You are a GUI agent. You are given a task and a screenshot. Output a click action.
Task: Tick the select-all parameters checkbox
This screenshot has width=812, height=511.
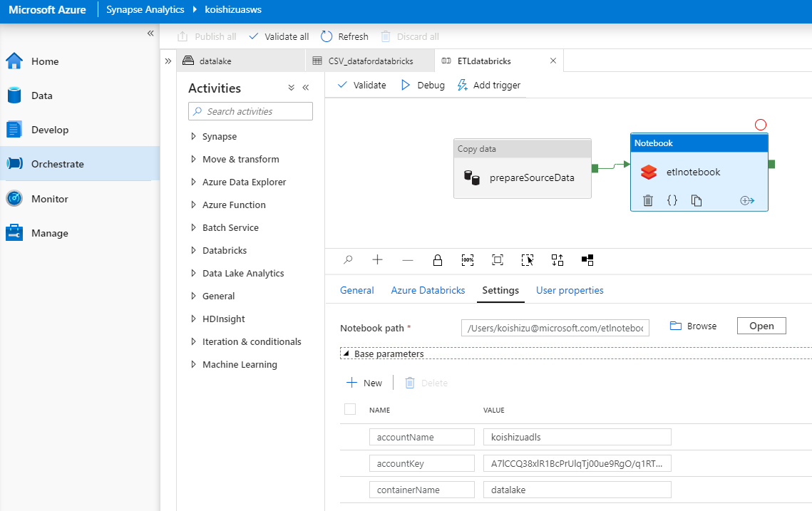[350, 410]
